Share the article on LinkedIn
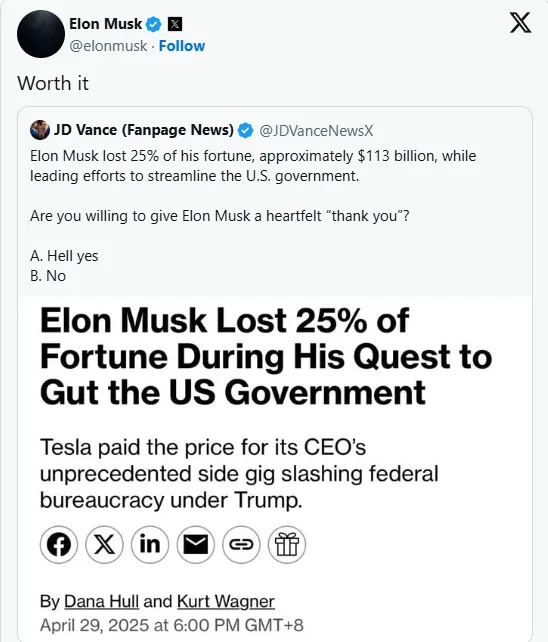This screenshot has width=548, height=642. [x=150, y=545]
